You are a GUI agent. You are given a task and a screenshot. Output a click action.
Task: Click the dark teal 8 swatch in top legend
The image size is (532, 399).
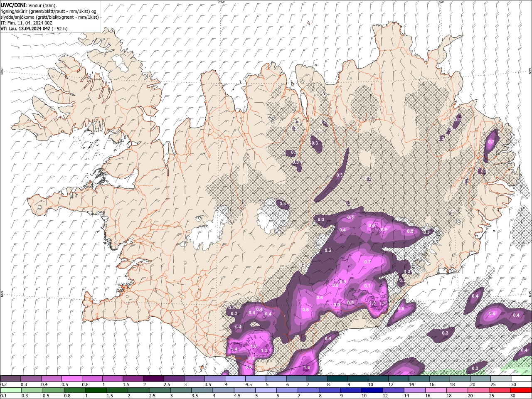point(337,379)
